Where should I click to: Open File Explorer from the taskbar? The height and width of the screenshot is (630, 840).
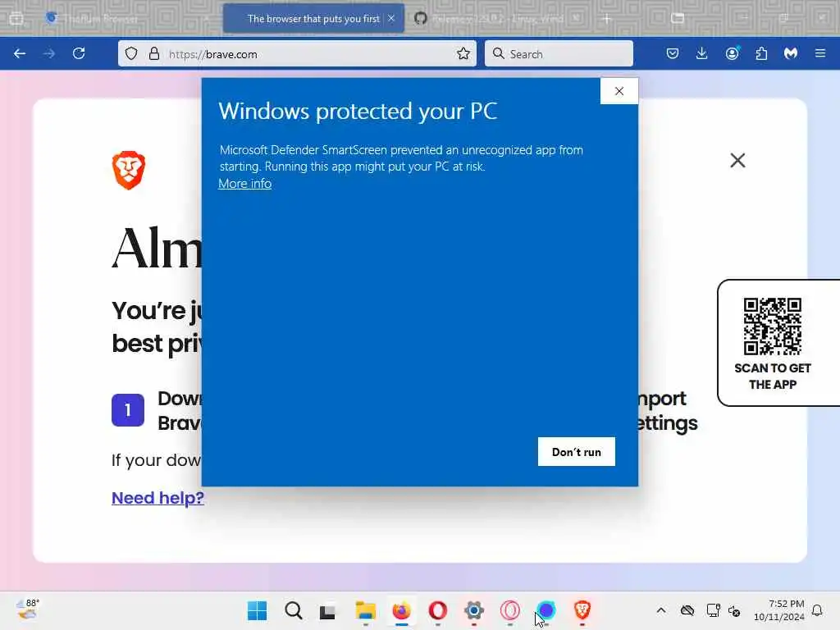click(x=365, y=610)
